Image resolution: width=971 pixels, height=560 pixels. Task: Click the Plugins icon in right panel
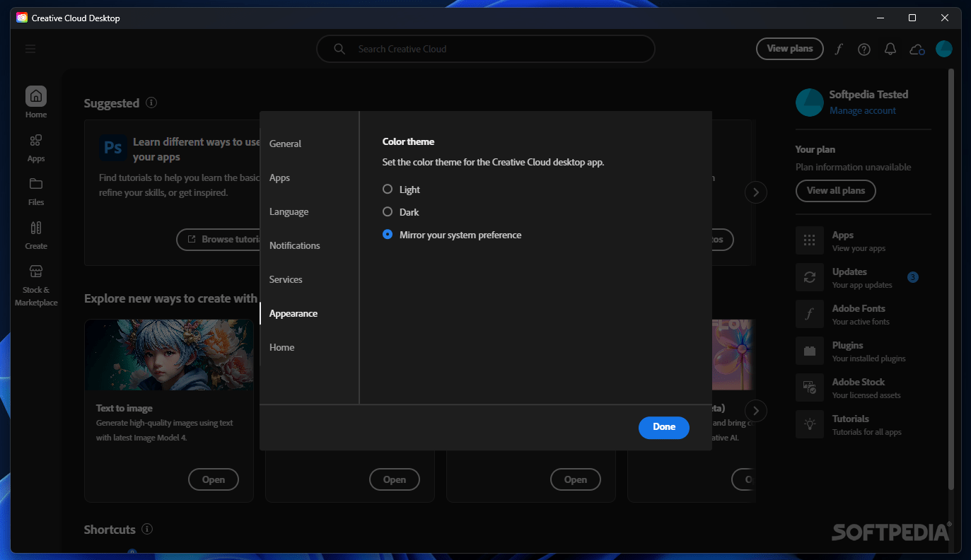[810, 351]
